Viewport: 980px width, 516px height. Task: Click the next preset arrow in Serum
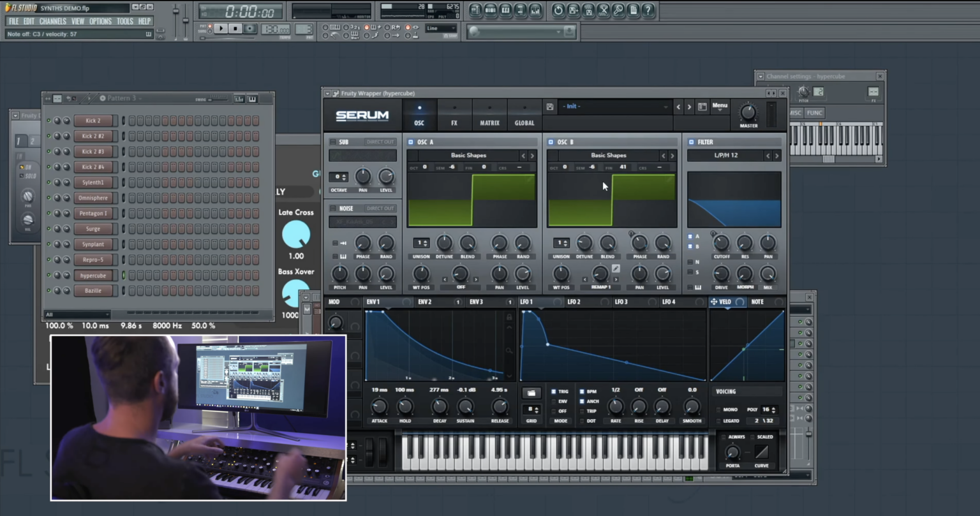(689, 107)
